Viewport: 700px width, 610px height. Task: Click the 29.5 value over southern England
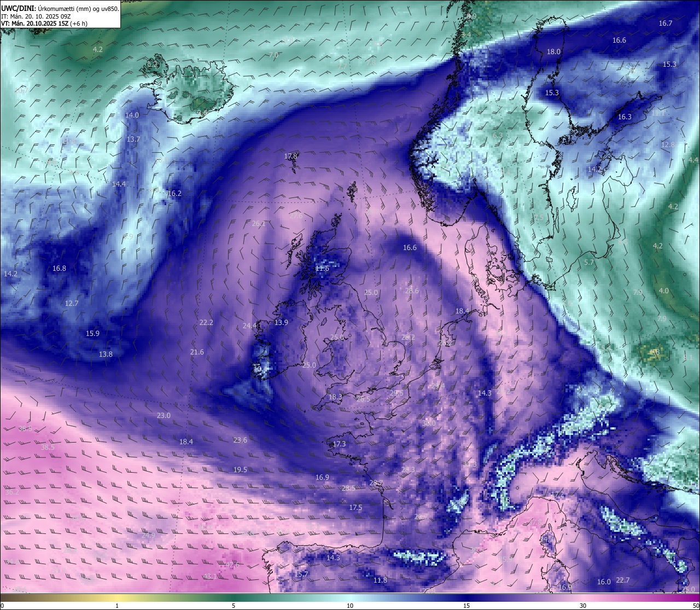point(396,393)
